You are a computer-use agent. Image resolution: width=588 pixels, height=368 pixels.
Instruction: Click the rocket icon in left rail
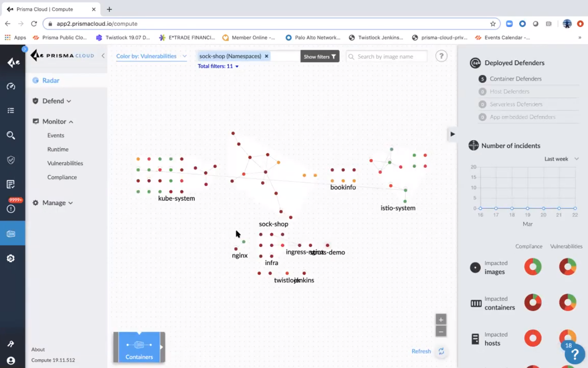[11, 344]
